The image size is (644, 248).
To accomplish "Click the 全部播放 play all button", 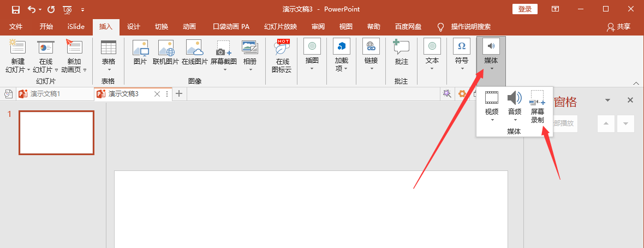I will 565,124.
